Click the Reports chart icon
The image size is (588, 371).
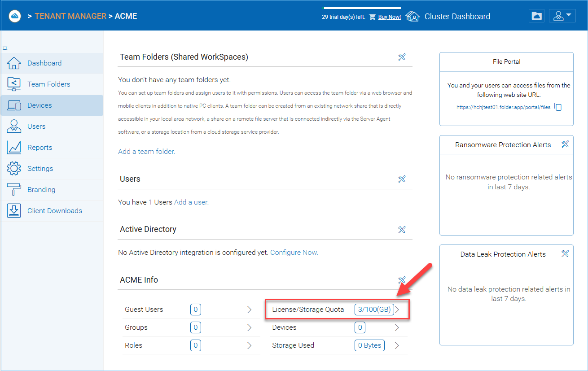click(14, 148)
